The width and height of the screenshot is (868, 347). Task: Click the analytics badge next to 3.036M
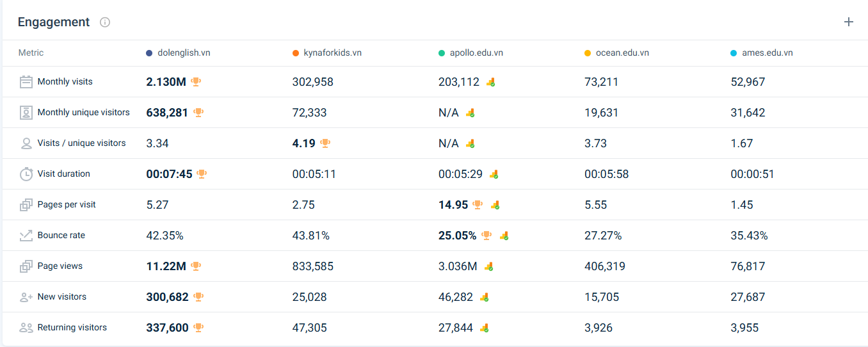pos(488,266)
